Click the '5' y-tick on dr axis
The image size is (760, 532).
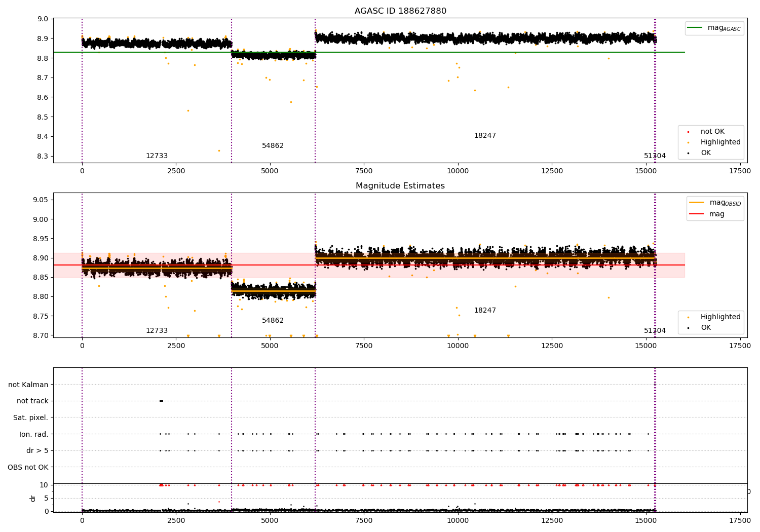(47, 499)
